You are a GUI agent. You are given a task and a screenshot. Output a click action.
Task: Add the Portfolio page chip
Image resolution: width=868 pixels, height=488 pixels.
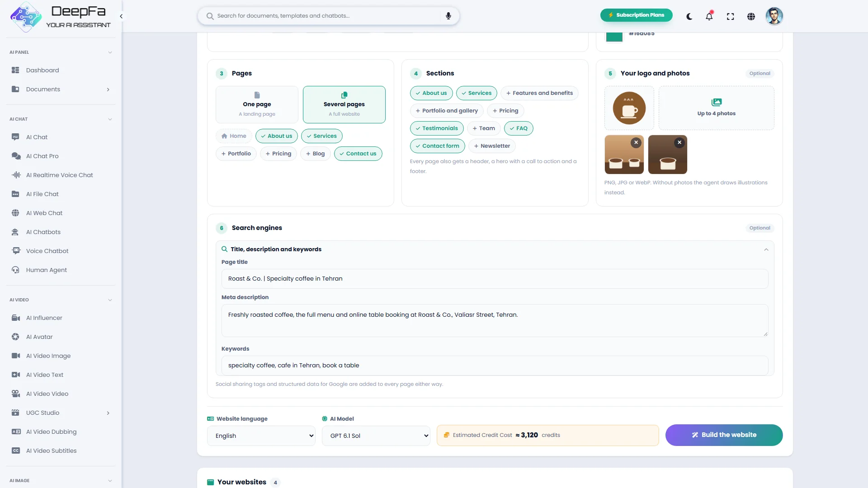(x=236, y=154)
